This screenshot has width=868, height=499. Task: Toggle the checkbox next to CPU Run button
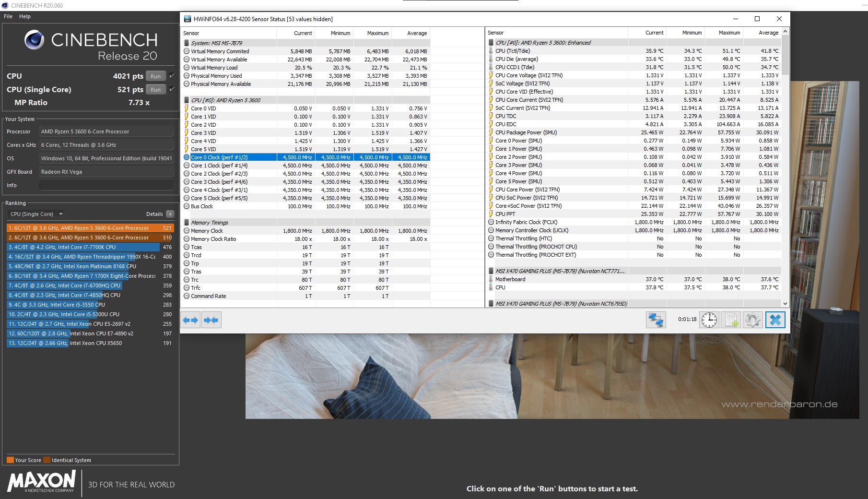click(x=172, y=76)
